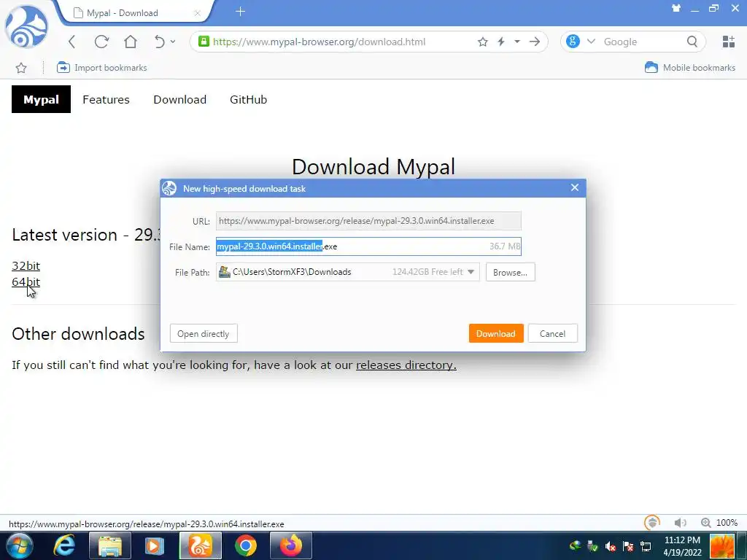Open the Windows Start button
This screenshot has height=560, width=747.
tap(20, 545)
